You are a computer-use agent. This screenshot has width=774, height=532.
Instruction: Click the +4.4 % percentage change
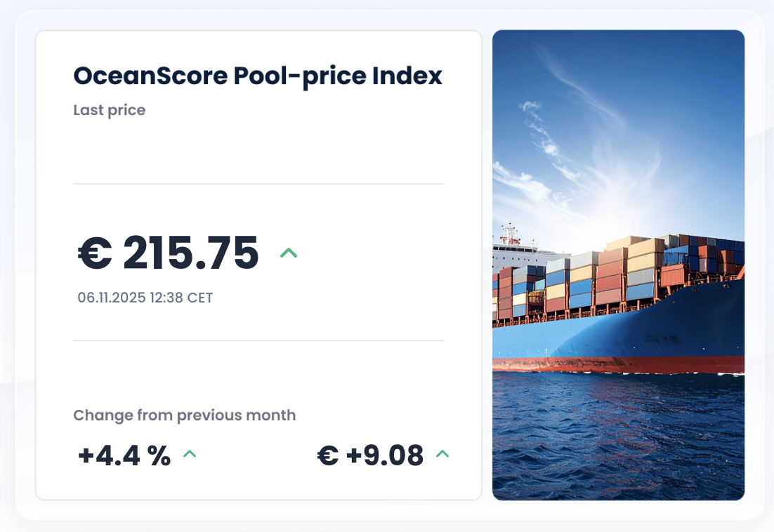124,455
